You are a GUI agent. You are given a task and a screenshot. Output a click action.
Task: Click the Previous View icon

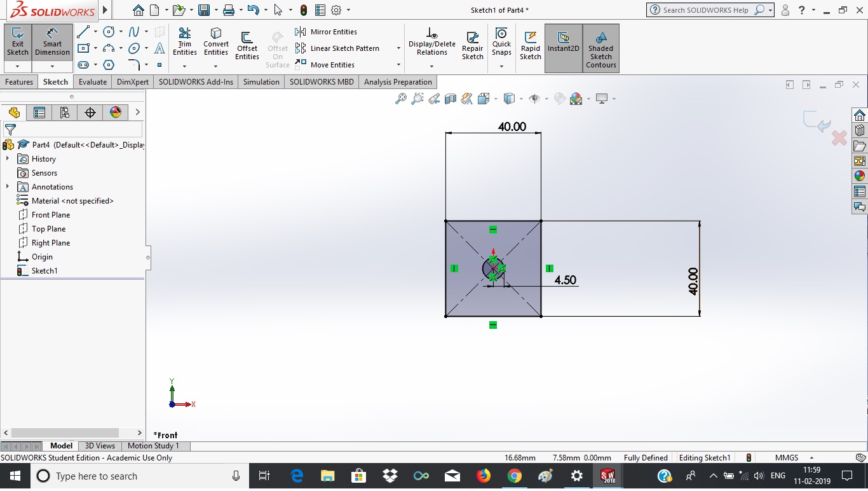point(434,99)
